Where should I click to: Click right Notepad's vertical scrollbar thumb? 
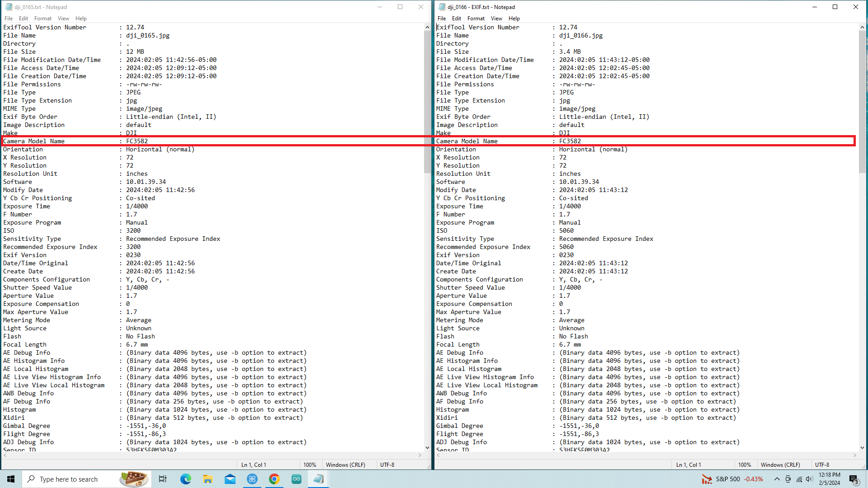pos(862,102)
